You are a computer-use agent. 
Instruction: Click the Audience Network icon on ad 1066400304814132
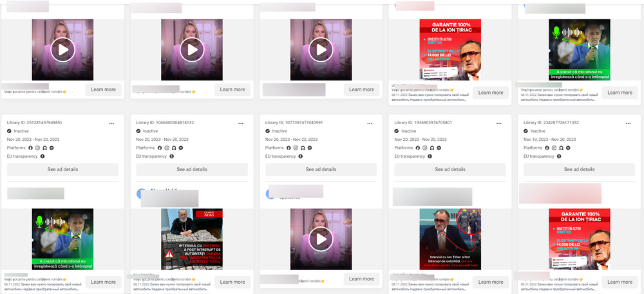[x=173, y=148]
